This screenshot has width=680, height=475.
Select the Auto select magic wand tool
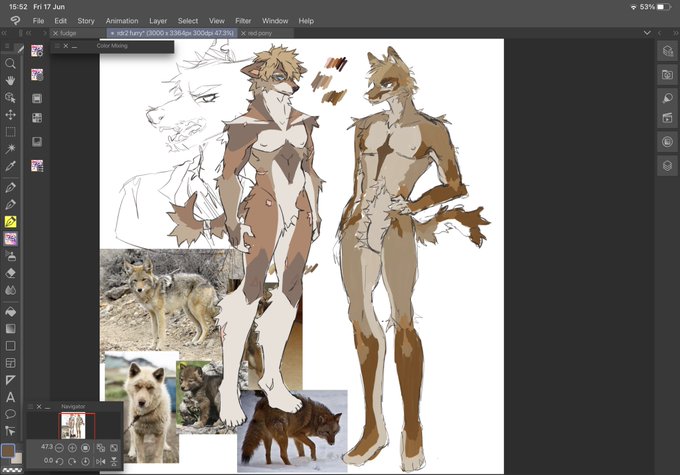click(x=10, y=149)
